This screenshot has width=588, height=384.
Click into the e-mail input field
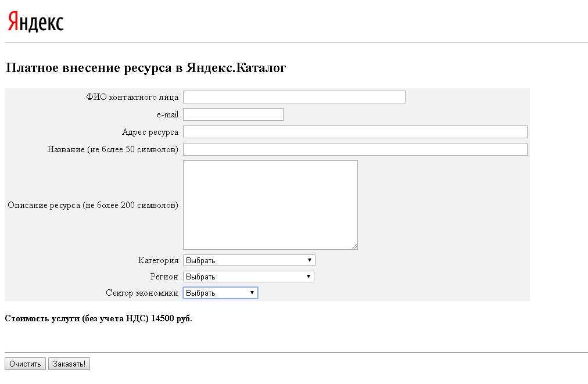(233, 114)
